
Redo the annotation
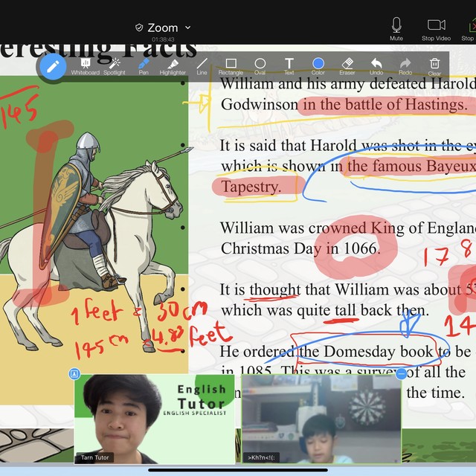pyautogui.click(x=405, y=66)
